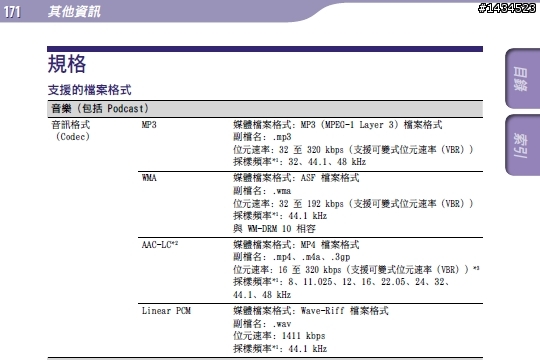Click the 其他資訊 section title
Image resolution: width=540 pixels, height=360 pixels.
(74, 11)
